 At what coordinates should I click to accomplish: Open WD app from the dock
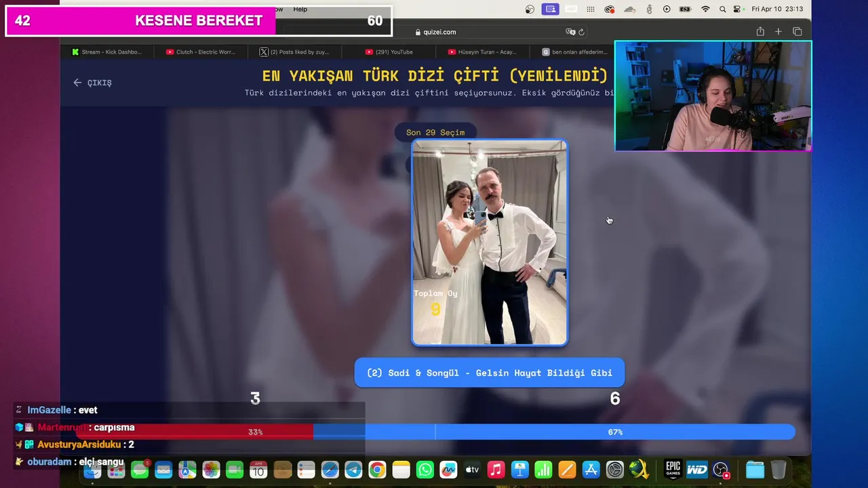click(697, 469)
